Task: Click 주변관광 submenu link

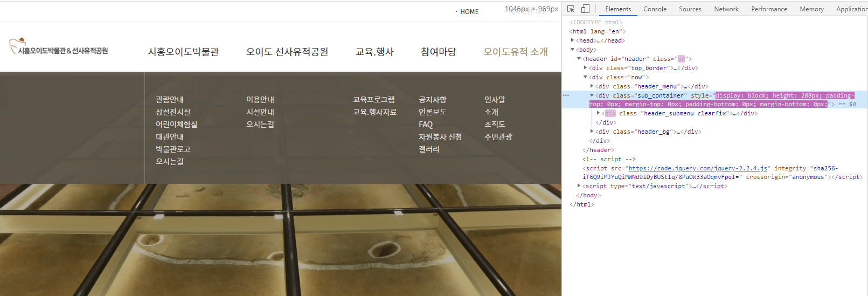Action: pos(498,137)
